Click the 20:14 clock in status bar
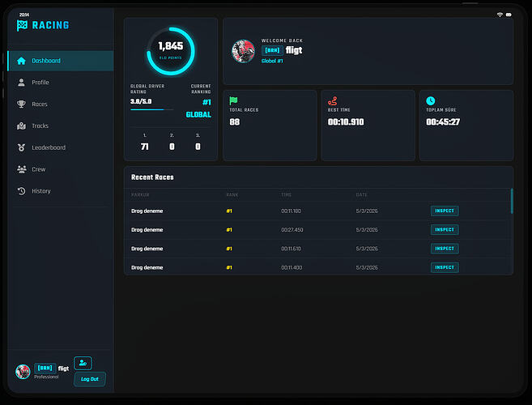The height and width of the screenshot is (405, 532). [x=24, y=15]
